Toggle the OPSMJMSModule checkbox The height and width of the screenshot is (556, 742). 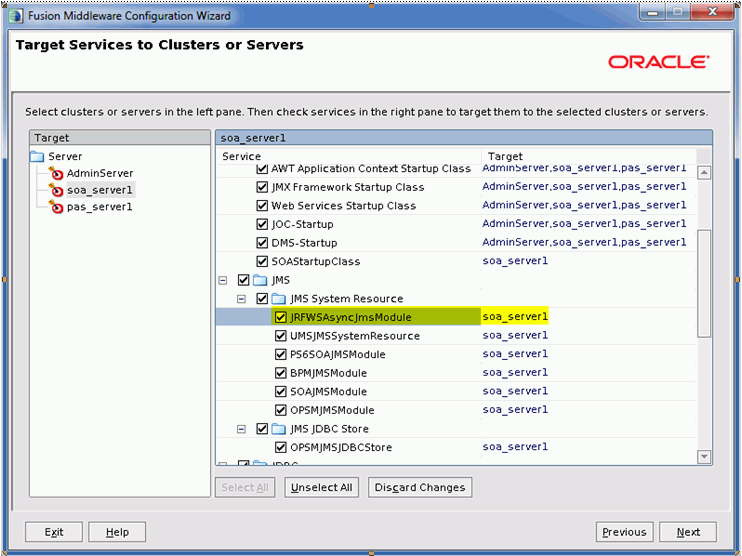coord(281,410)
